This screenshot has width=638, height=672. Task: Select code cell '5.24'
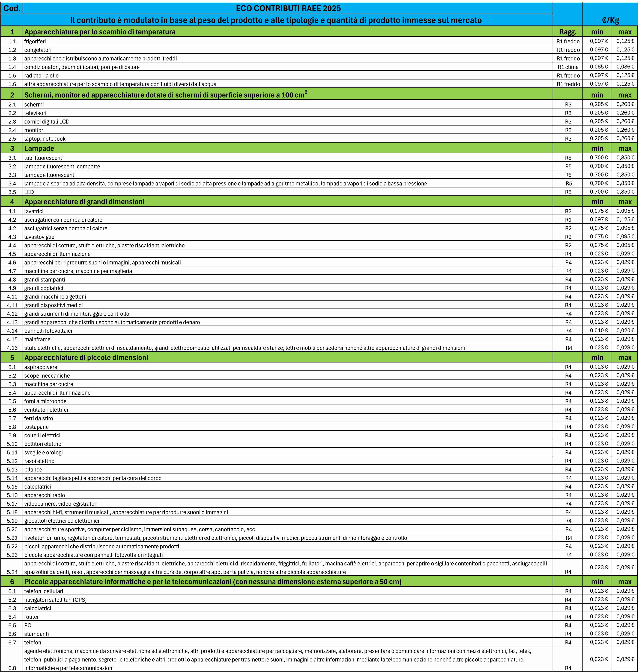tap(12, 567)
